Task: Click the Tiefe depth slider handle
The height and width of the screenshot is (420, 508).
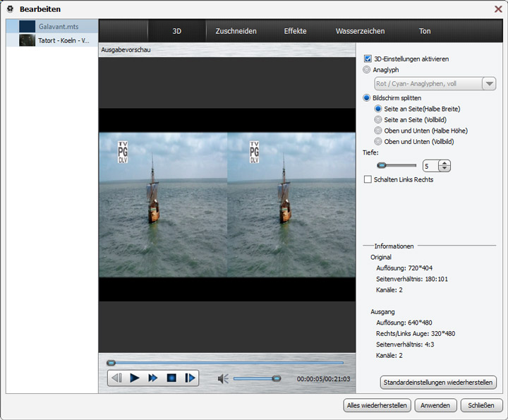Action: 382,166
